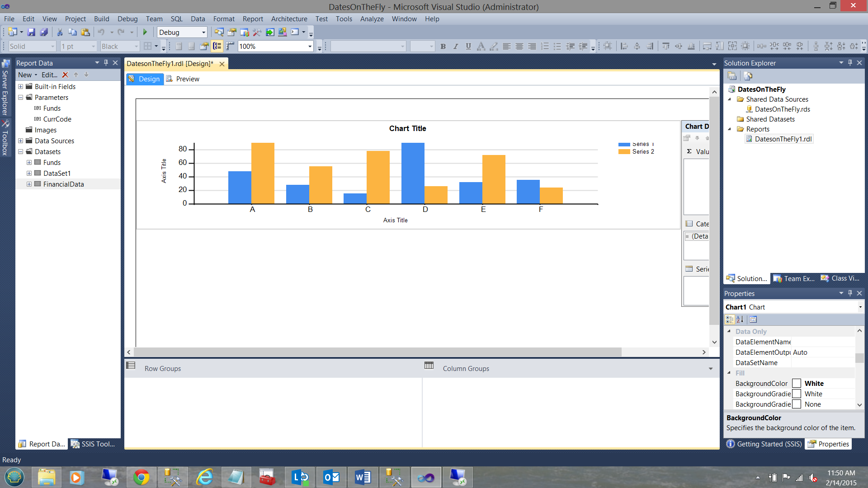Click the Cut scissors icon
The height and width of the screenshot is (488, 868).
click(x=59, y=32)
